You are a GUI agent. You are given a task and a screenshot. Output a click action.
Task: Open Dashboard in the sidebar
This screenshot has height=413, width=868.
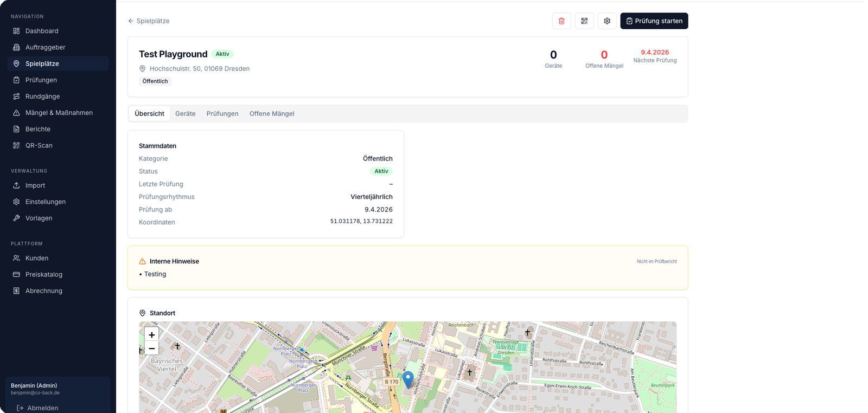[x=42, y=31]
